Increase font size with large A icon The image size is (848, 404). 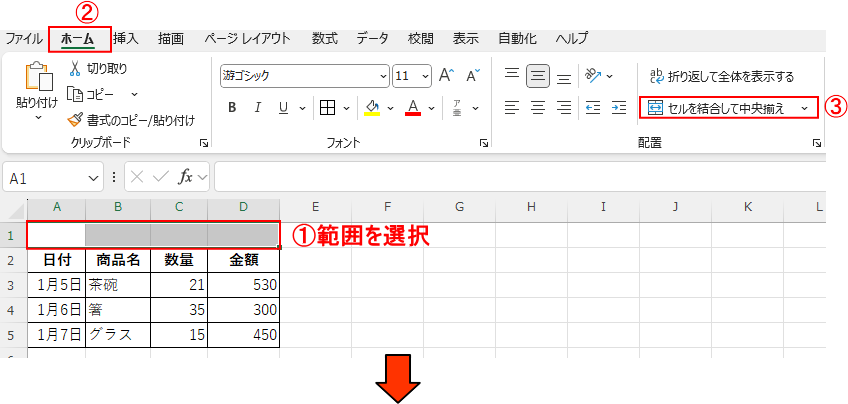click(x=447, y=76)
